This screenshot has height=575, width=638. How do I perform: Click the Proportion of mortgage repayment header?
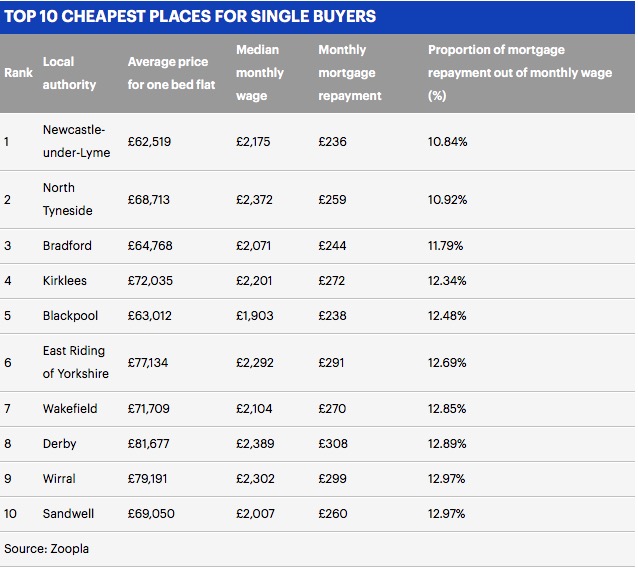pos(496,73)
